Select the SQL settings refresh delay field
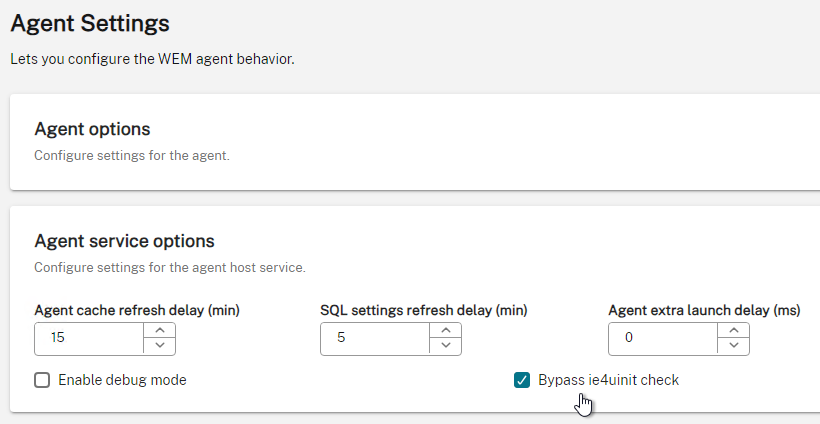Viewport: 820px width, 424px height. pos(375,339)
